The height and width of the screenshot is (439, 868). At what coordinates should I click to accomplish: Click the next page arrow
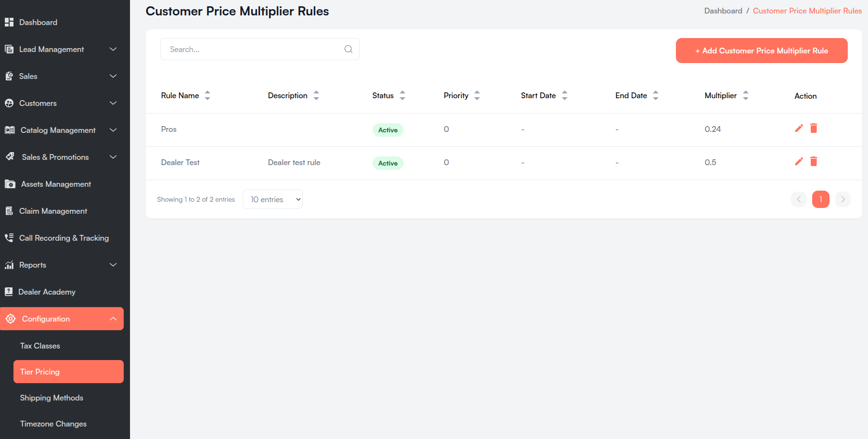click(843, 199)
